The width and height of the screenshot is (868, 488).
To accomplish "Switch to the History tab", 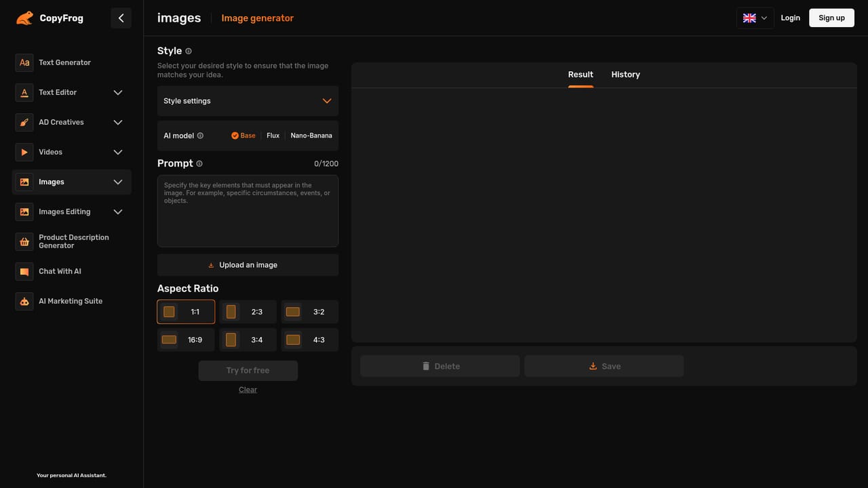I will point(625,75).
